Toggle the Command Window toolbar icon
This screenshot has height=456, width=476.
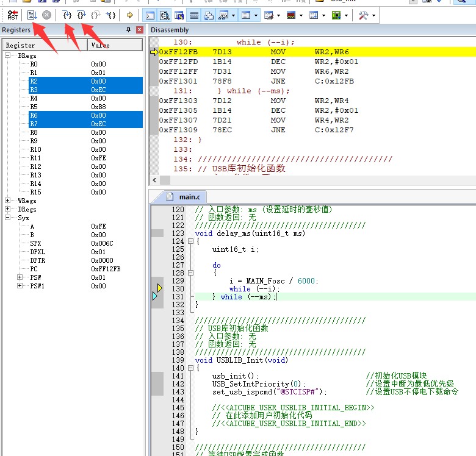click(149, 15)
